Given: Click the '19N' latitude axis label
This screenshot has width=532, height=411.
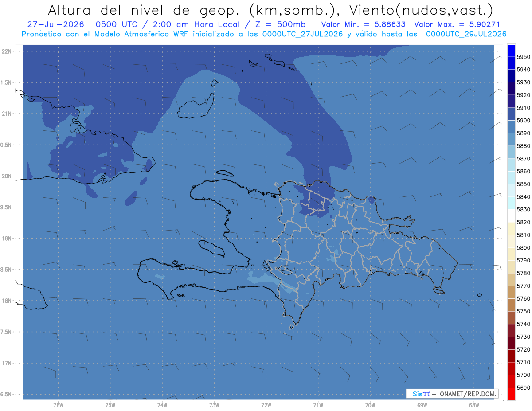Looking at the screenshot, I should tap(7, 239).
